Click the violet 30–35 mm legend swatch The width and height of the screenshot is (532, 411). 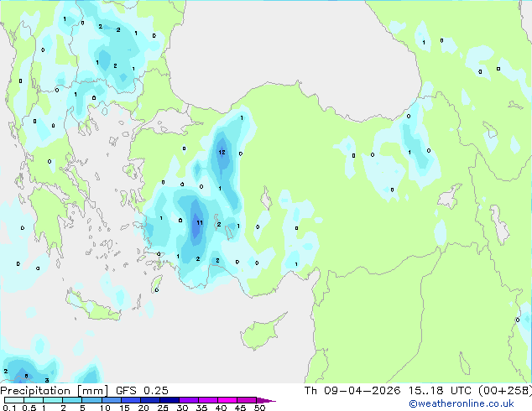[189, 400]
